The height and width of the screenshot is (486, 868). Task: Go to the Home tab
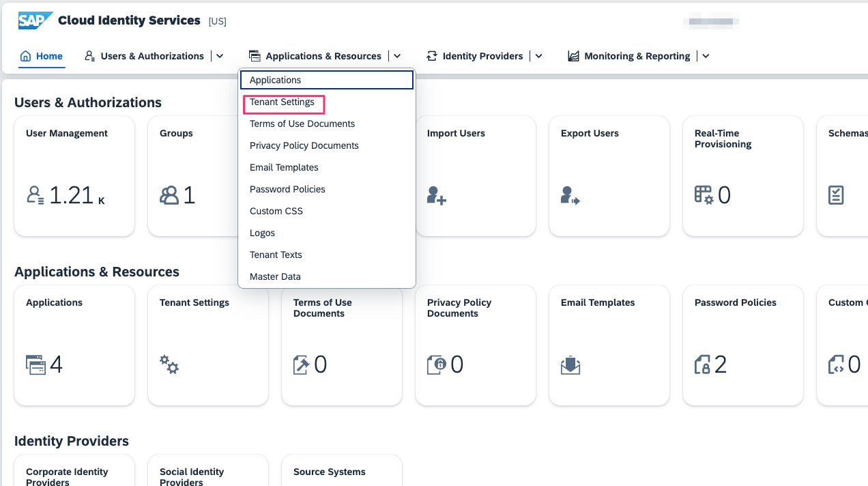42,56
